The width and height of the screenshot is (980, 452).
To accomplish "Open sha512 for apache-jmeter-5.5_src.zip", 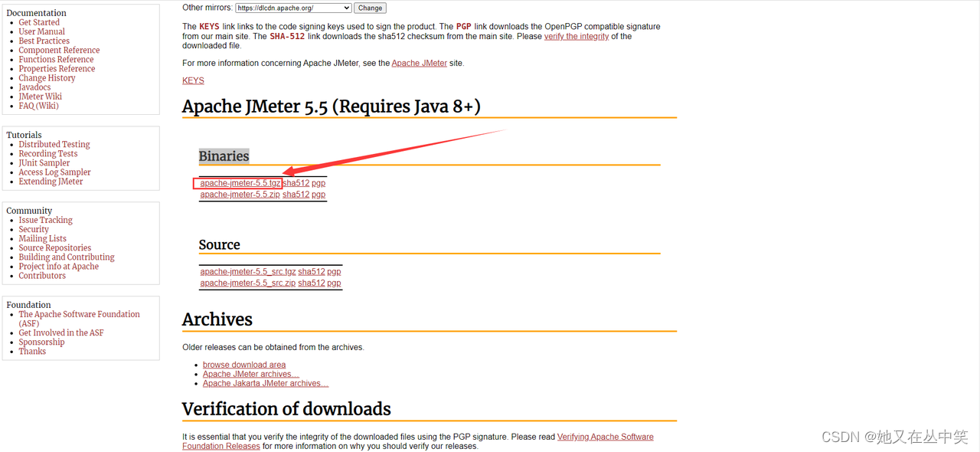I will [312, 283].
